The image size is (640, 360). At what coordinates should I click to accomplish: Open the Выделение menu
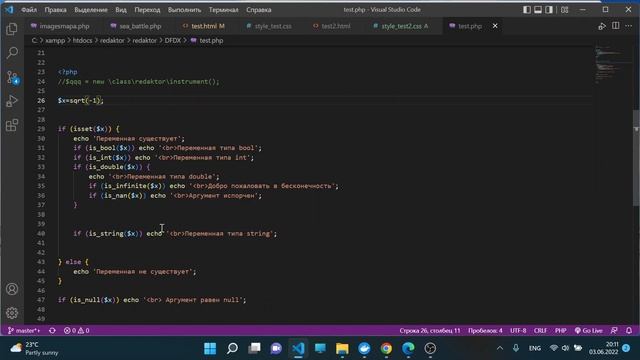(x=91, y=10)
